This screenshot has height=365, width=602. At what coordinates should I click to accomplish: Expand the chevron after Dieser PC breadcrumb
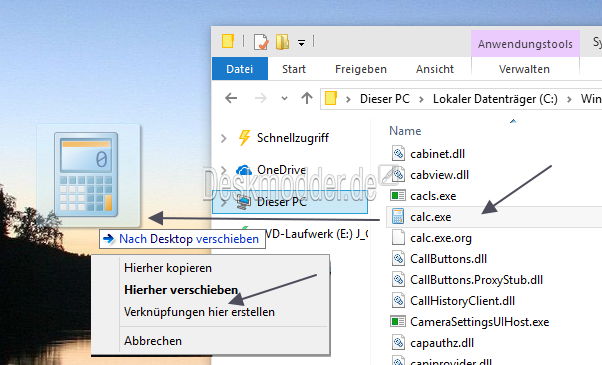coord(421,99)
